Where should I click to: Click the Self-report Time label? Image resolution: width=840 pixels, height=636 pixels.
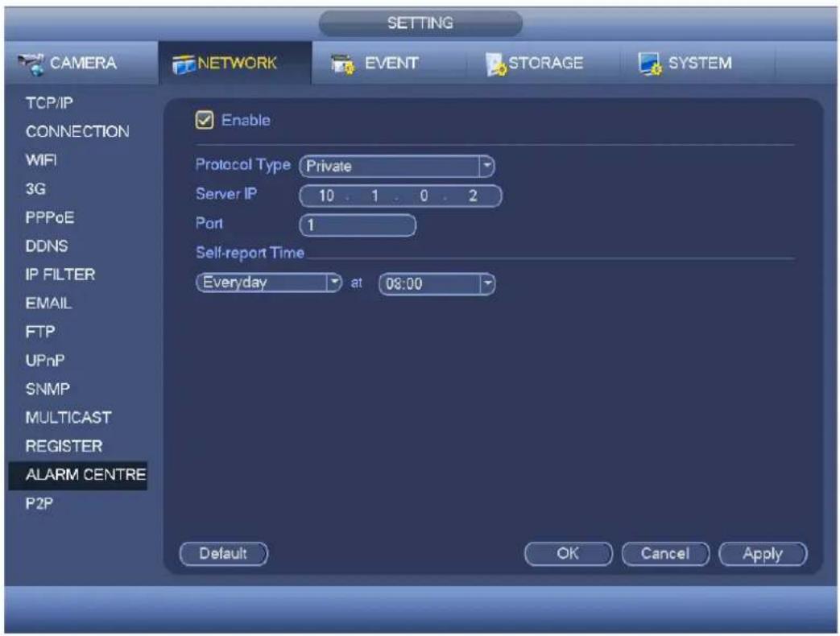[x=250, y=253]
